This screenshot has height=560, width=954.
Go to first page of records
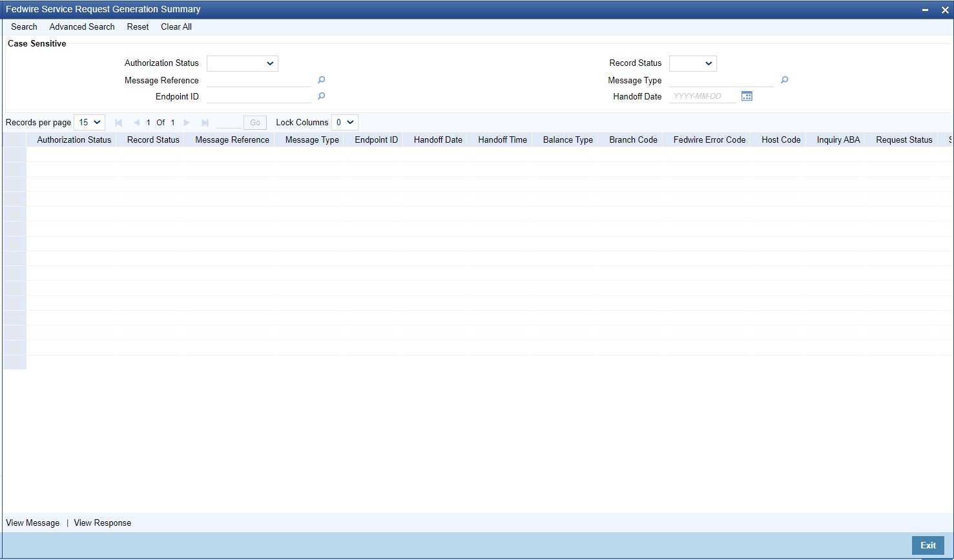tap(118, 123)
